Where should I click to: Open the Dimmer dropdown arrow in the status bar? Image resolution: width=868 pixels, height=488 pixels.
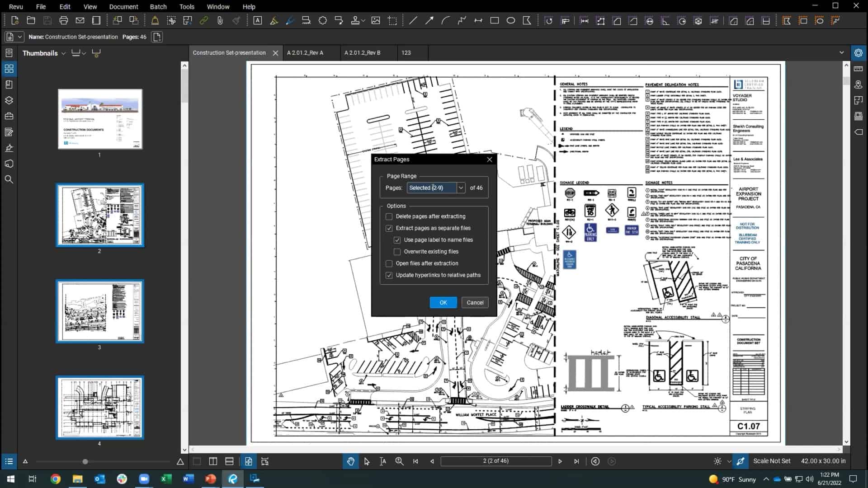[729, 461]
